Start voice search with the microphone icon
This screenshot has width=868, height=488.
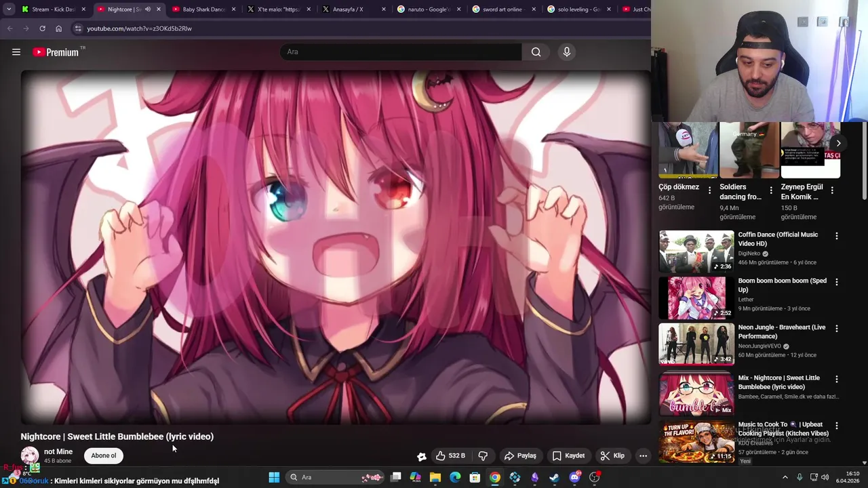click(567, 52)
